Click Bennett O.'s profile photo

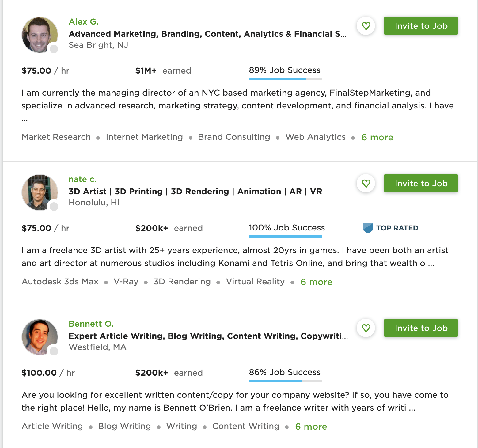click(x=39, y=337)
